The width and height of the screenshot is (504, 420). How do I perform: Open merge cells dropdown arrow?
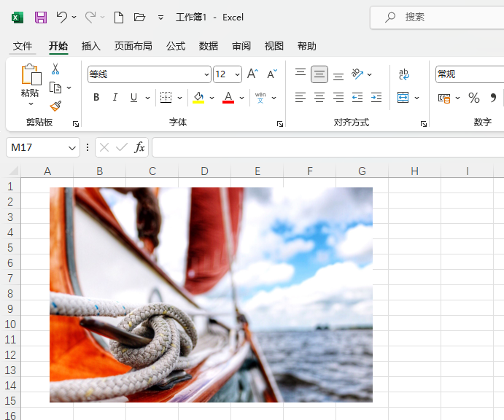[417, 98]
